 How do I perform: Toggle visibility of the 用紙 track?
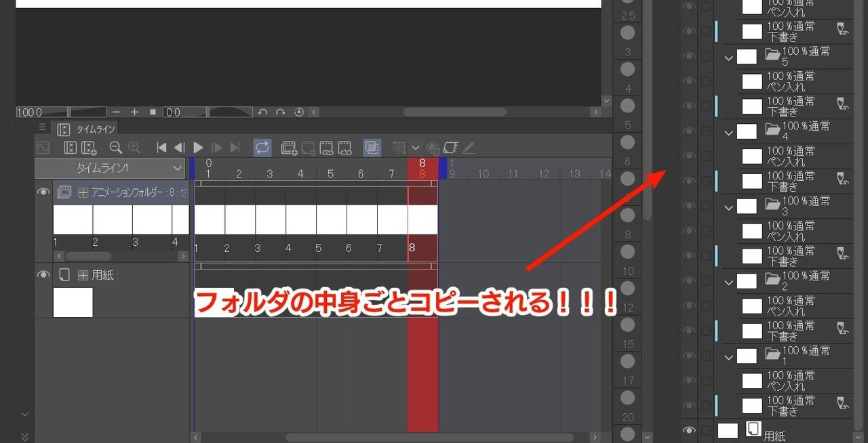coord(43,274)
